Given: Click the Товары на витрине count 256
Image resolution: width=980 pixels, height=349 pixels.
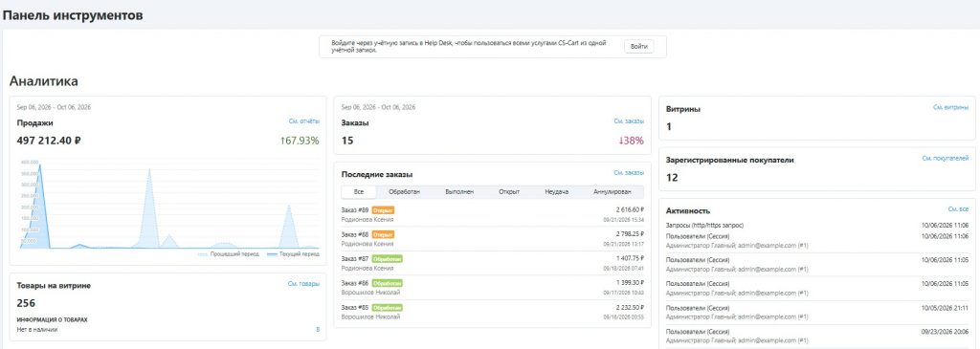Looking at the screenshot, I should [26, 303].
